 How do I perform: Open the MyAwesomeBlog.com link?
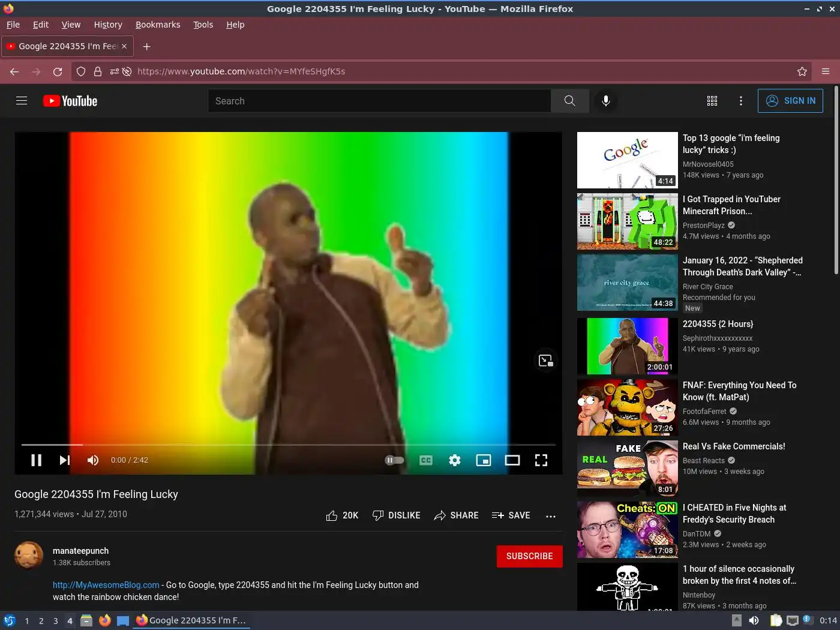(x=106, y=585)
